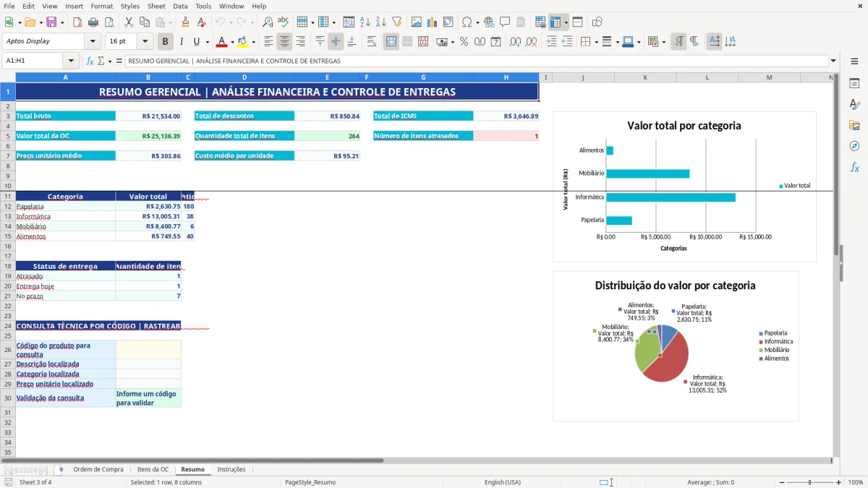Click the Increase Indent icon

[551, 42]
